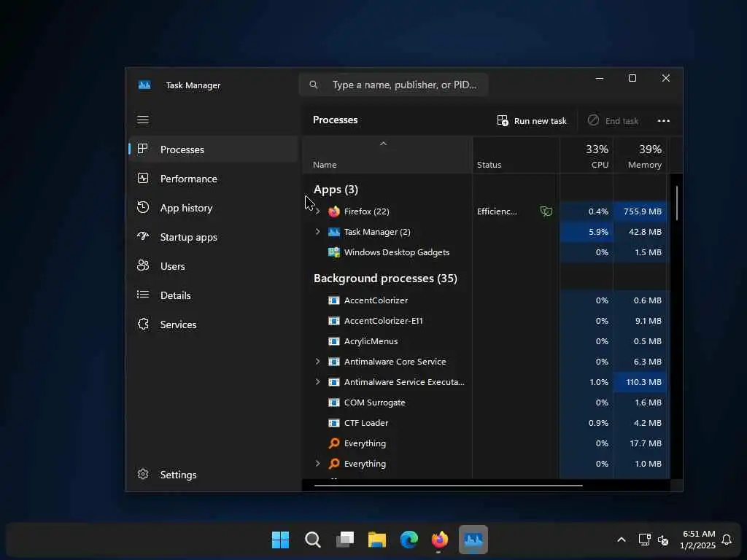Switch to the Users page

(x=214, y=265)
